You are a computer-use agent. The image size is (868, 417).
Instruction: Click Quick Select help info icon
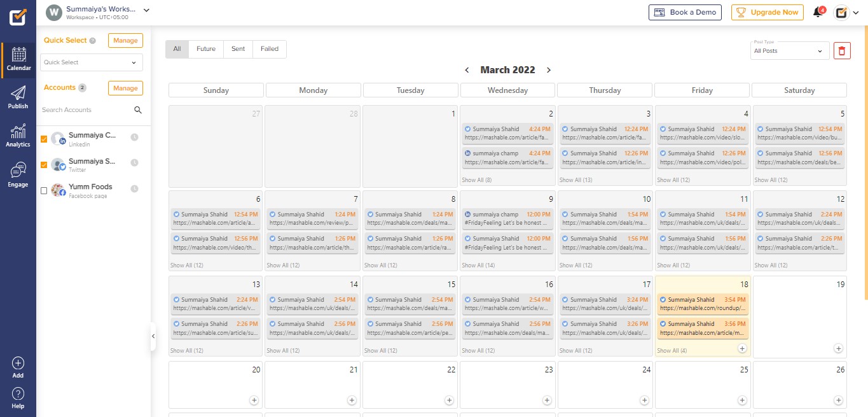[93, 41]
